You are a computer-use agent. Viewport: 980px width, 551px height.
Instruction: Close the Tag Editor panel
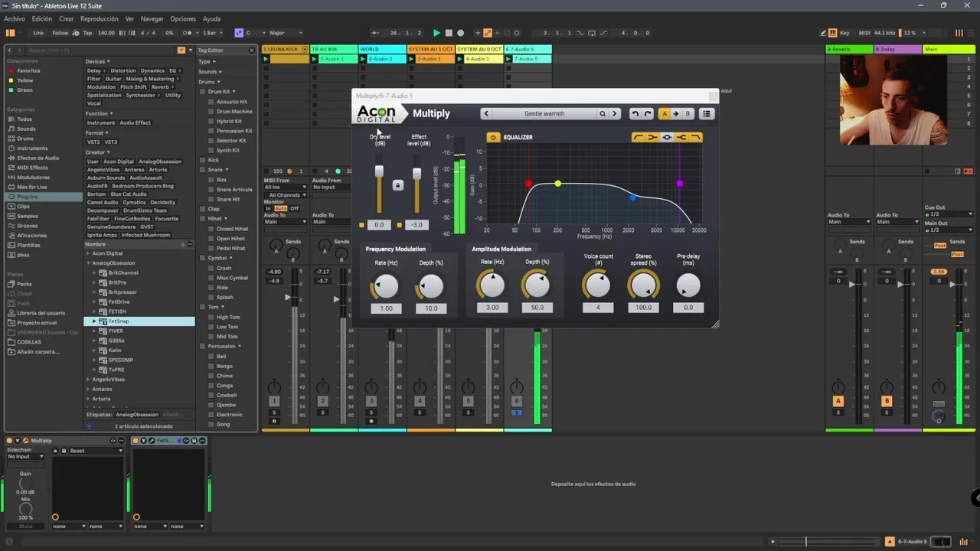[x=251, y=51]
